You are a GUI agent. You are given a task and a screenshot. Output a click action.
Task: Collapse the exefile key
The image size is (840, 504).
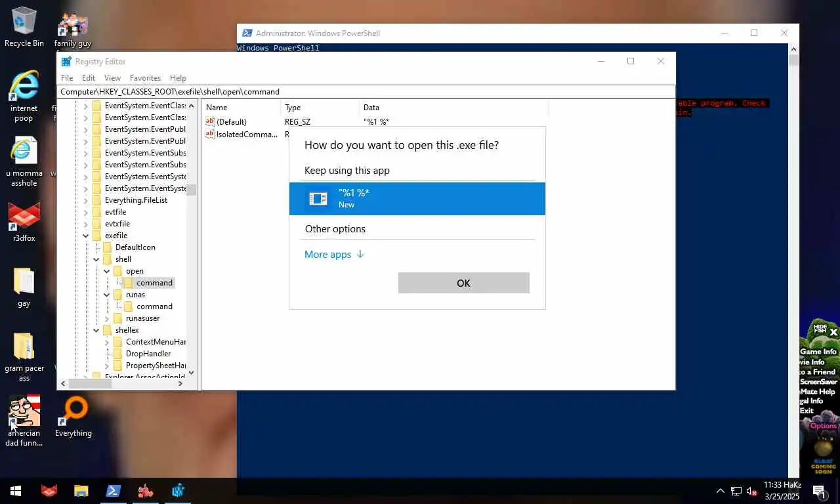click(x=86, y=236)
